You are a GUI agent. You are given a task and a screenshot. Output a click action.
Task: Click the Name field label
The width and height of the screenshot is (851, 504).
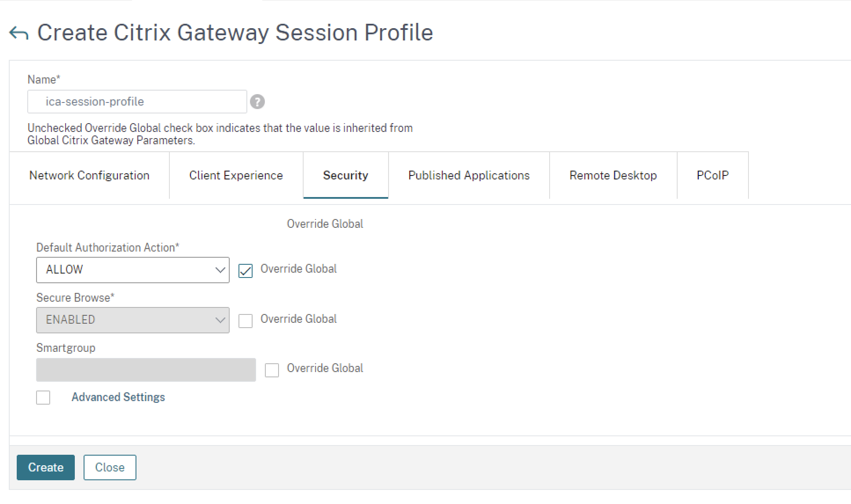pos(44,80)
